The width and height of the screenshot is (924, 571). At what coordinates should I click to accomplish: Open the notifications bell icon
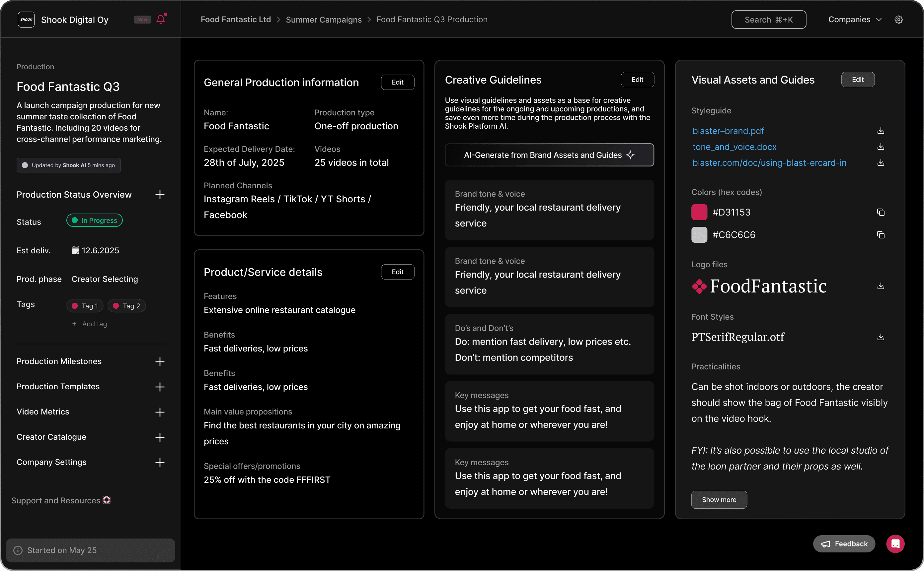[x=161, y=19]
